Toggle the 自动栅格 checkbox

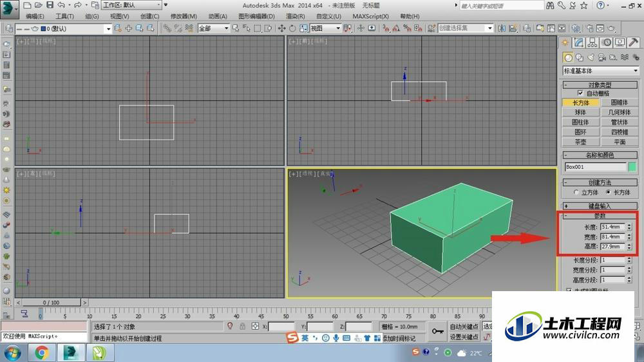(x=580, y=93)
